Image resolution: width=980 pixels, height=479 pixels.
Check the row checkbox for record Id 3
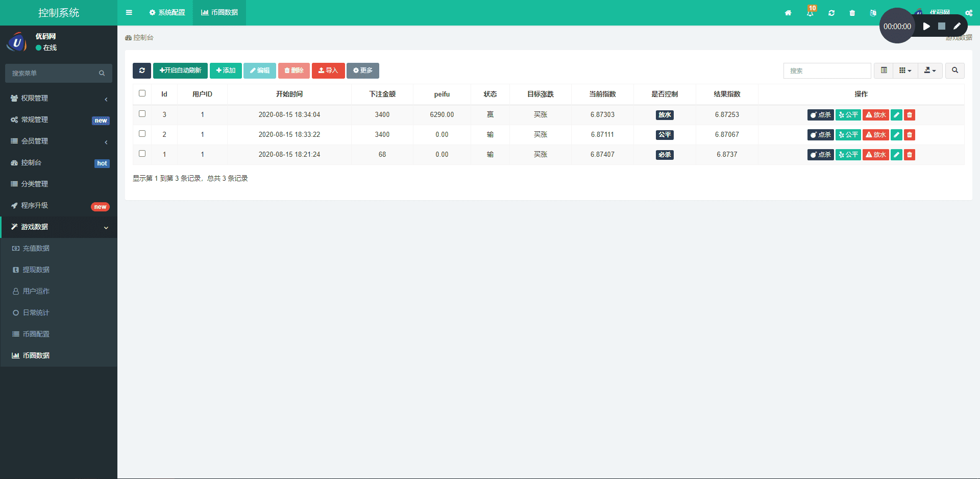[142, 114]
